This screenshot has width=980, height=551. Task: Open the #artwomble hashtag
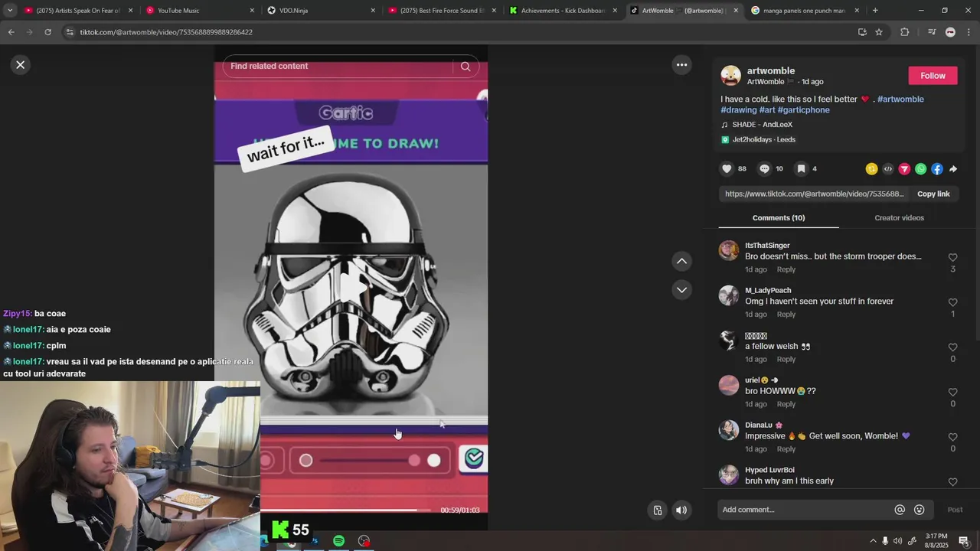[x=900, y=99]
